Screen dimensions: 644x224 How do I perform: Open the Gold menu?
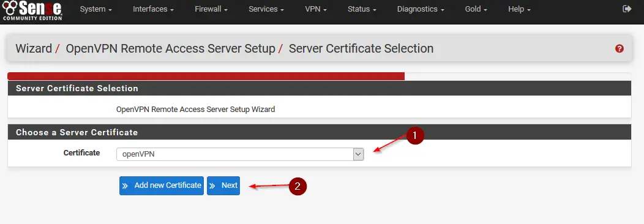pyautogui.click(x=476, y=9)
